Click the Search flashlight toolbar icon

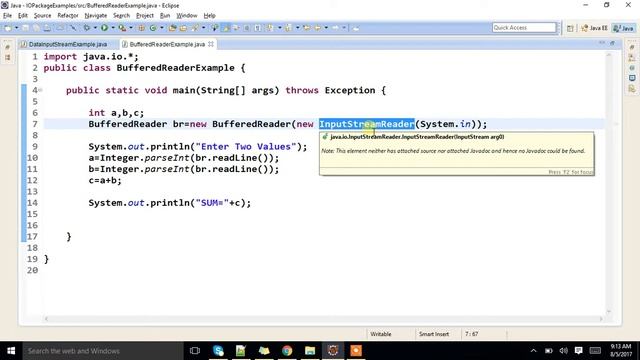click(x=195, y=28)
